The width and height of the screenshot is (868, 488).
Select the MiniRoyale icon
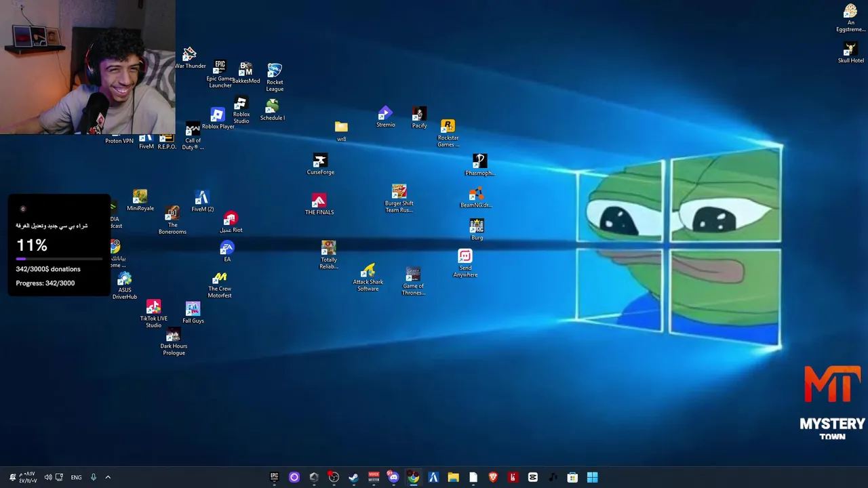[140, 201]
